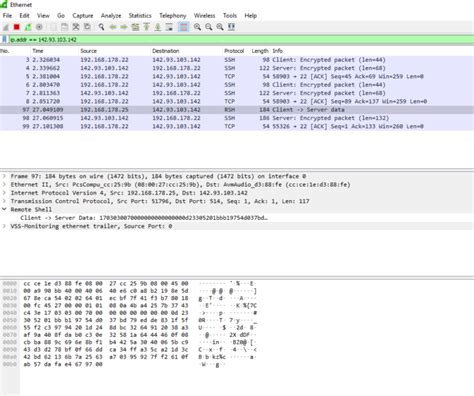
Task: Expand the Transmission Control Protocol row
Action: 4,201
